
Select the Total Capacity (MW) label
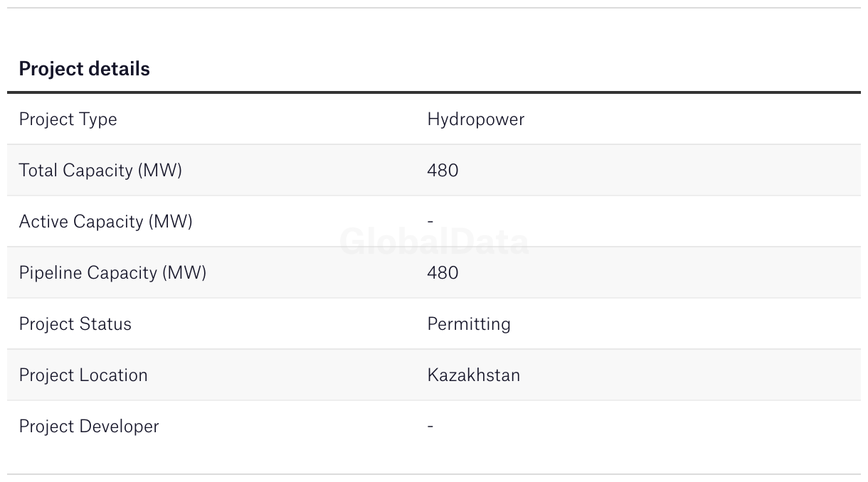[100, 170]
